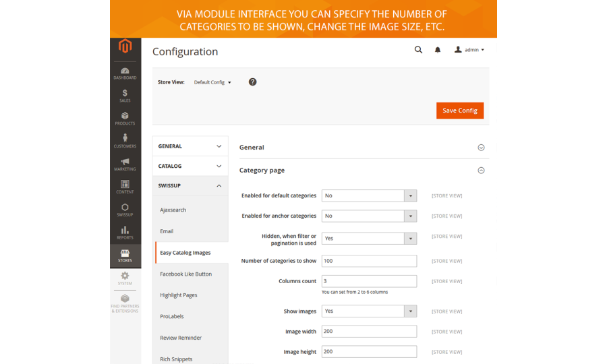Image resolution: width=607 pixels, height=364 pixels.
Task: Select Ajaxsearch in Swissup menu
Action: tap(173, 210)
